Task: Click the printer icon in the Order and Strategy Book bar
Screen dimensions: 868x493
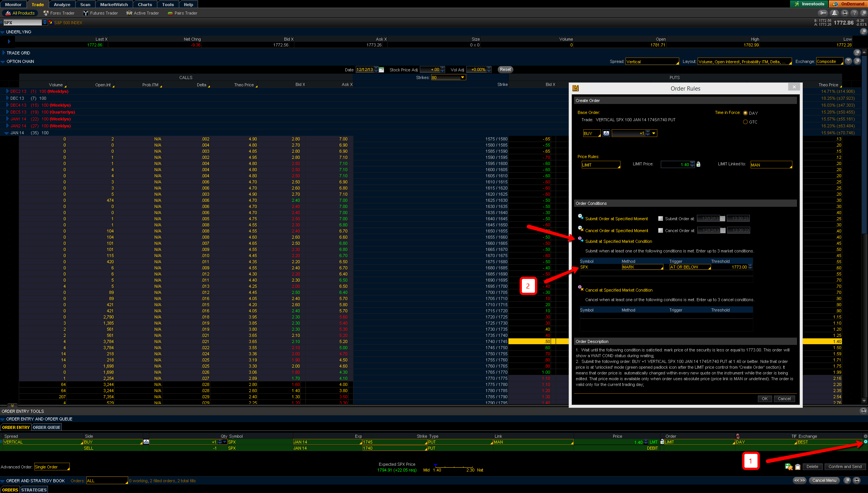Action: tap(856, 480)
